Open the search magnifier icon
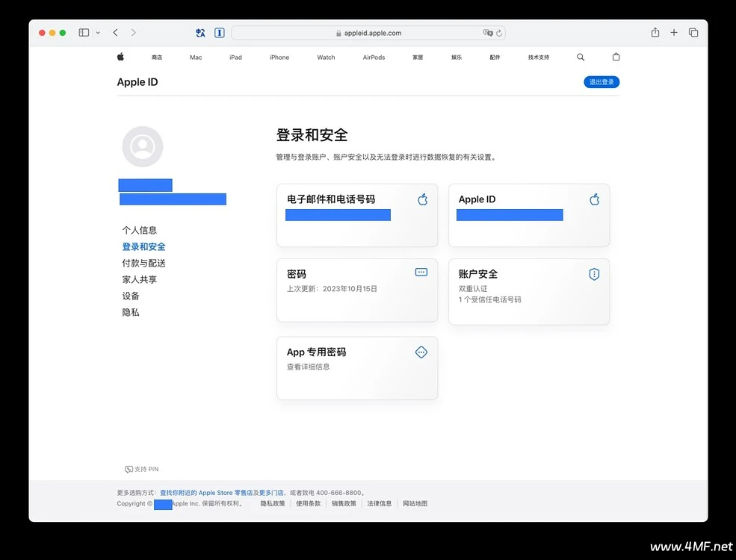The width and height of the screenshot is (736, 560). tap(581, 57)
